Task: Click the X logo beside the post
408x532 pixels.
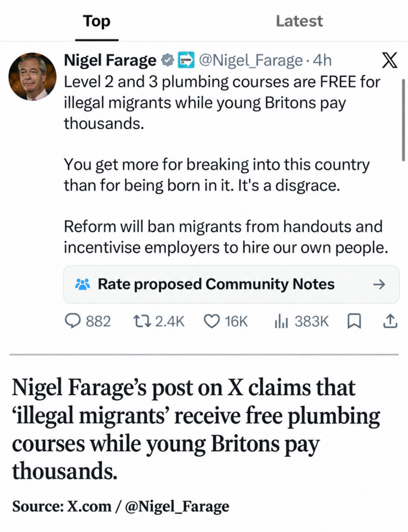Action: [x=389, y=60]
